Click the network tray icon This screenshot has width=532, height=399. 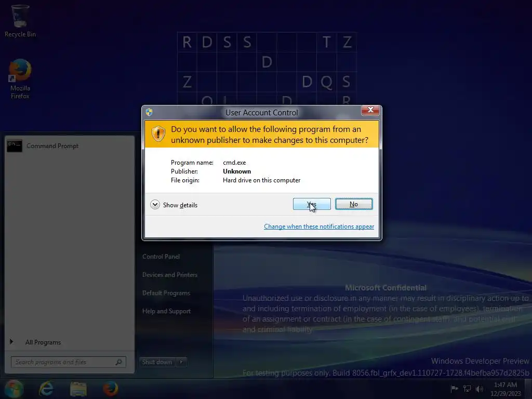coord(467,389)
